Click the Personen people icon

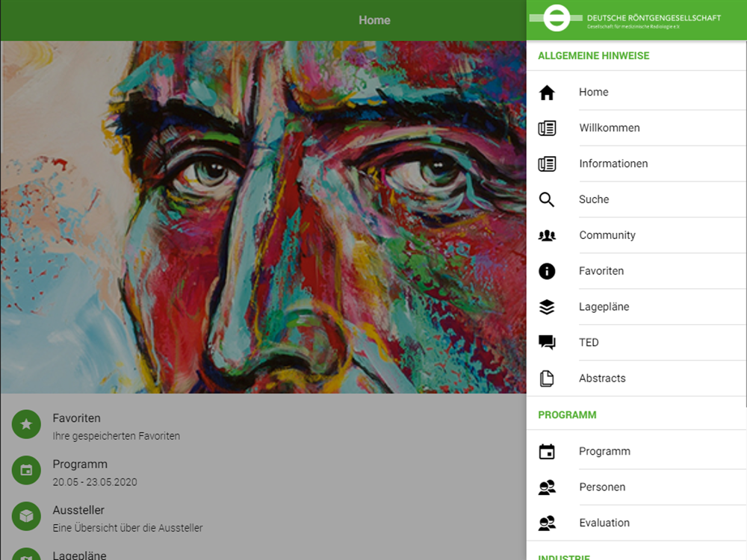tap(547, 487)
